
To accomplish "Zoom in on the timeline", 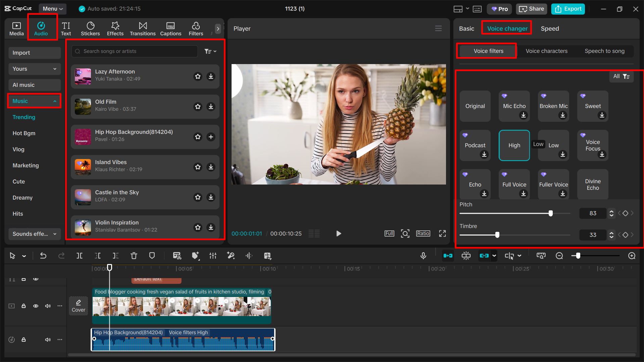I will pyautogui.click(x=632, y=256).
